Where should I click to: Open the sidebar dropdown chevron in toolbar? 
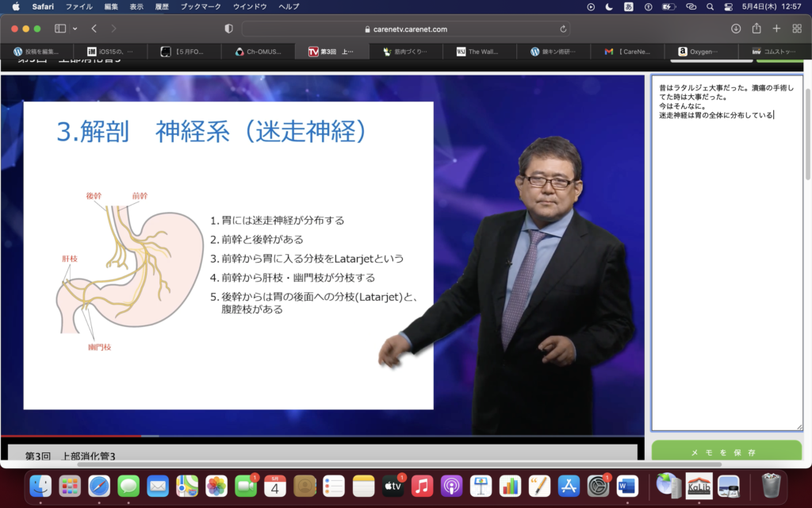tap(75, 29)
